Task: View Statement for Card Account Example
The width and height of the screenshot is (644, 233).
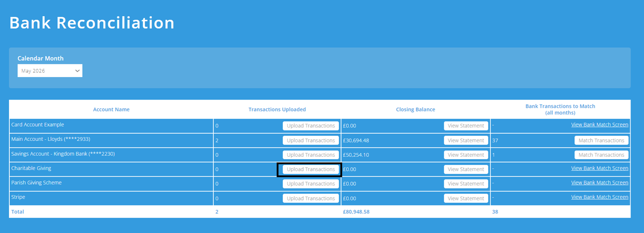Action: (466, 126)
